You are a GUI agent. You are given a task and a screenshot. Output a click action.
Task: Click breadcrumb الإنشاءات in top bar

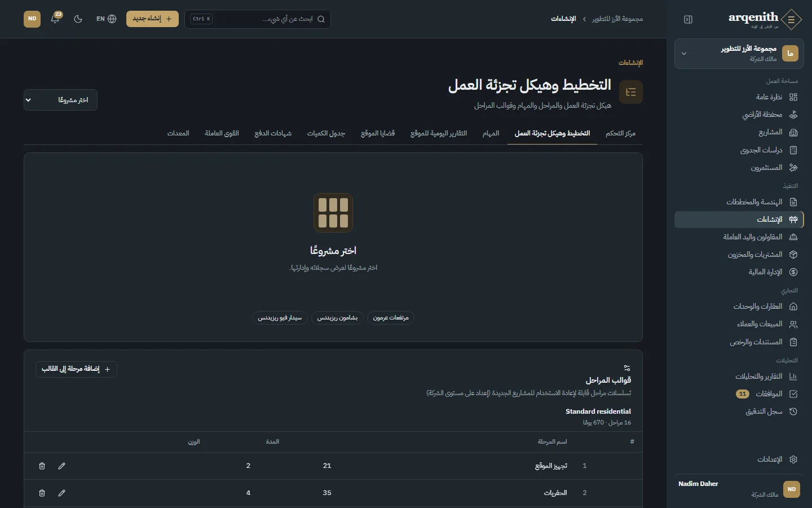(563, 19)
